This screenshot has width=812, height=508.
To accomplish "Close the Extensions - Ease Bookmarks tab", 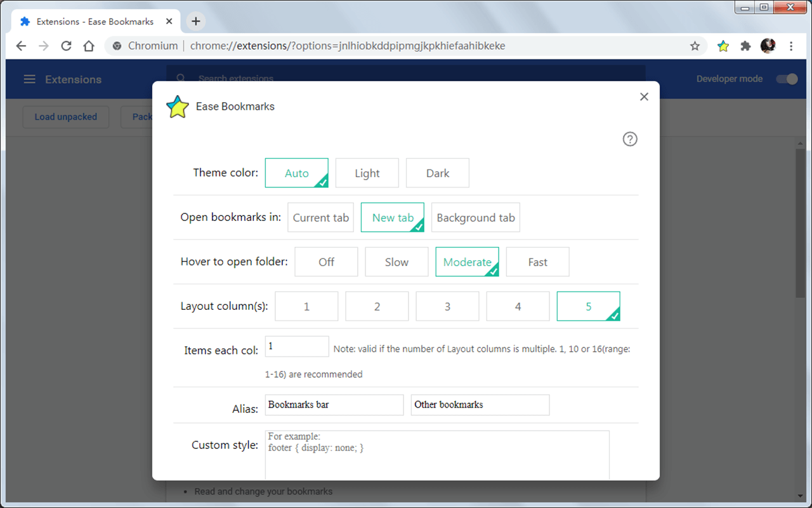I will coord(169,21).
